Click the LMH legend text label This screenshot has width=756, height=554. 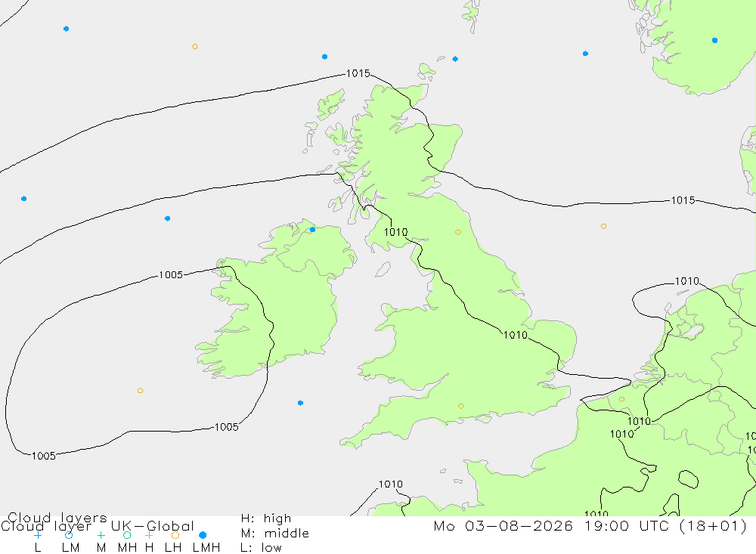[206, 548]
